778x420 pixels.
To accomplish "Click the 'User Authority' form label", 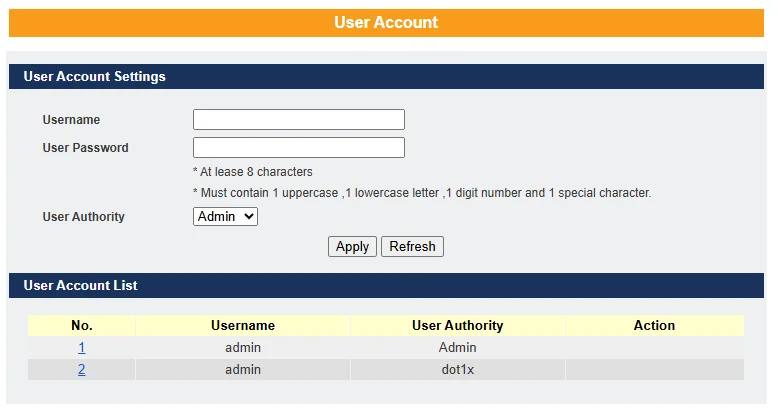I will coord(83,217).
